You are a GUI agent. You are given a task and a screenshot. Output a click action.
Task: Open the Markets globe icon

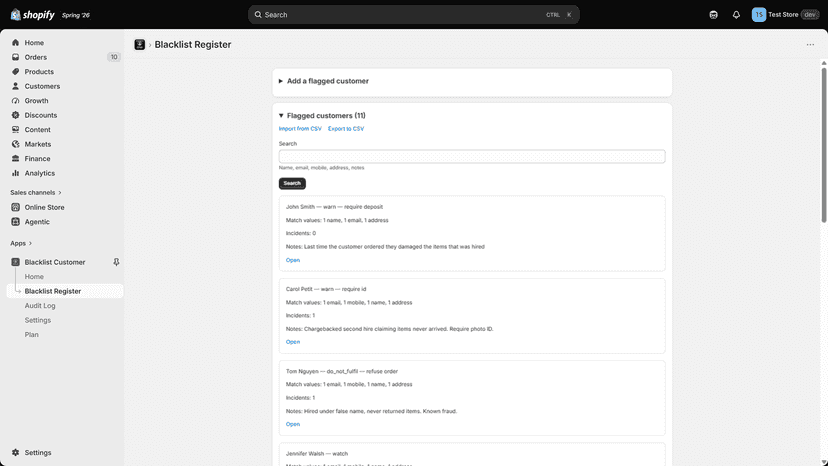point(15,144)
